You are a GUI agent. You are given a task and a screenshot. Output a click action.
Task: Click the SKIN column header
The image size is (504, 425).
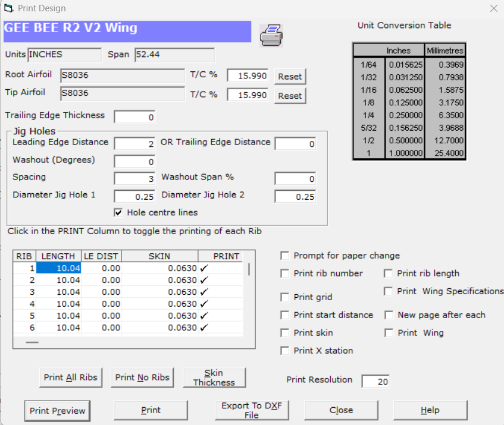(159, 256)
